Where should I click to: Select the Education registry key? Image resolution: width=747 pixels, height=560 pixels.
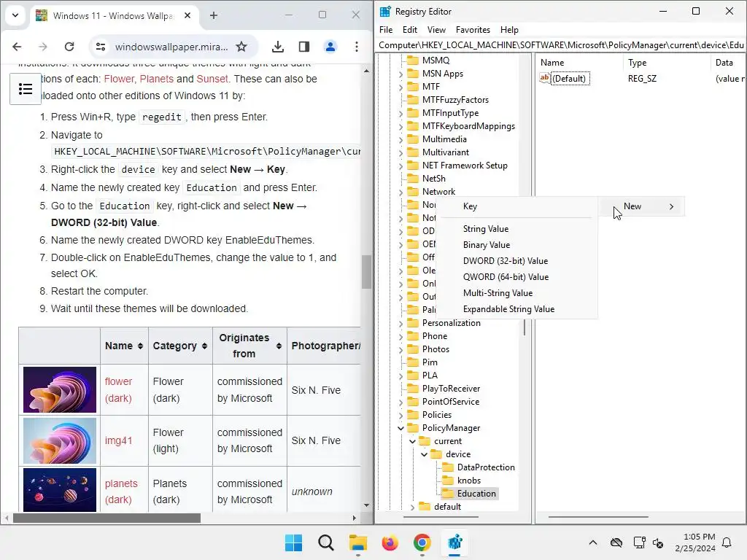pos(476,494)
